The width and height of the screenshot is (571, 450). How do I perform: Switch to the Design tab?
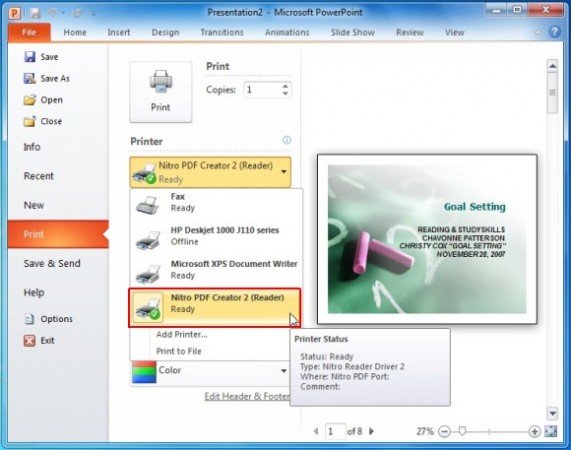click(165, 32)
